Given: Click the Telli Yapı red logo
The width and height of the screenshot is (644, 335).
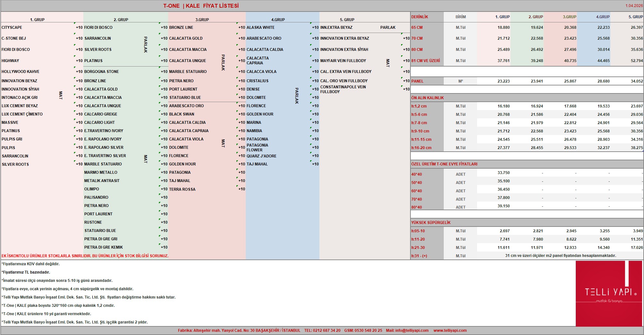Looking at the screenshot, I should (609, 293).
